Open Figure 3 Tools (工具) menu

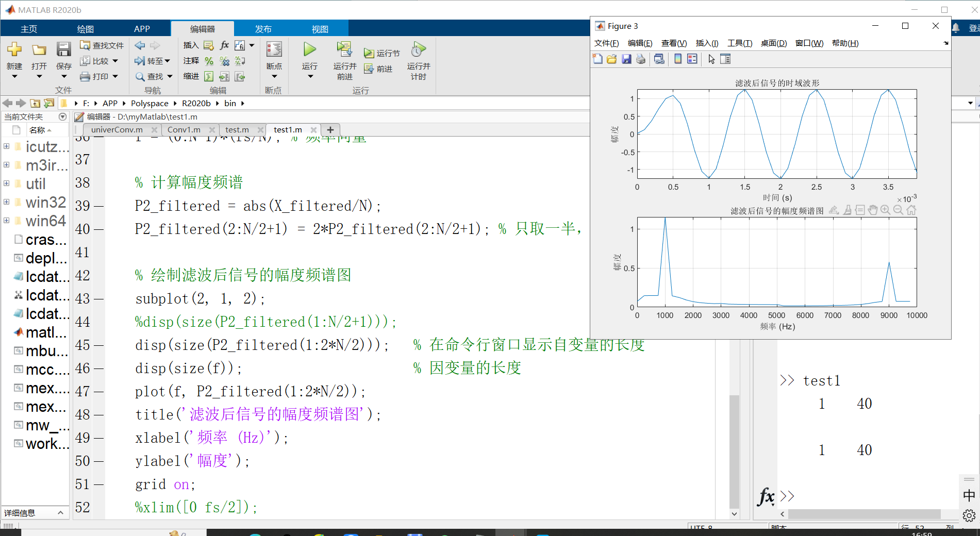click(x=740, y=43)
